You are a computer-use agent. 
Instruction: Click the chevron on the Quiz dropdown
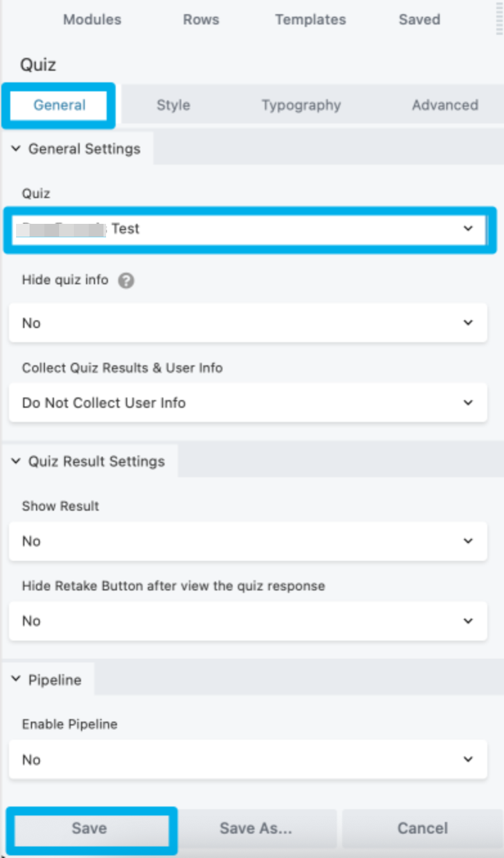[469, 229]
